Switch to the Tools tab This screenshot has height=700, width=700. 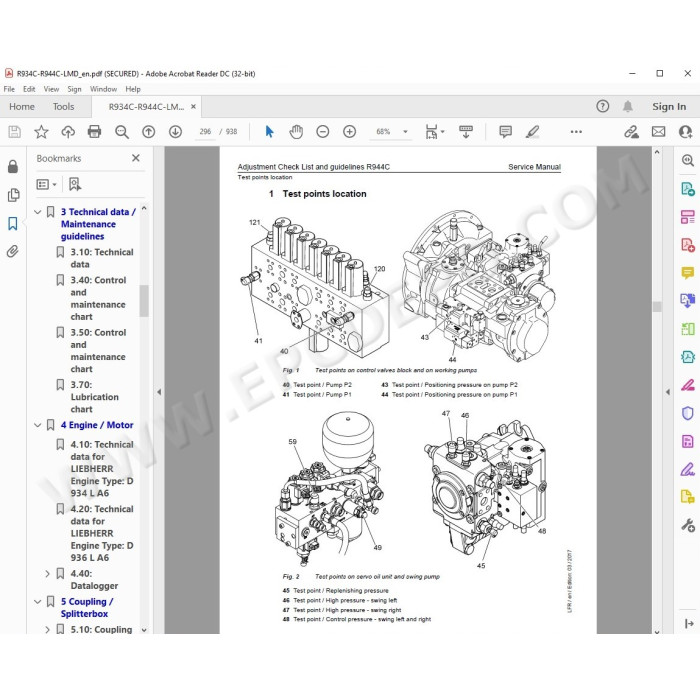click(63, 106)
